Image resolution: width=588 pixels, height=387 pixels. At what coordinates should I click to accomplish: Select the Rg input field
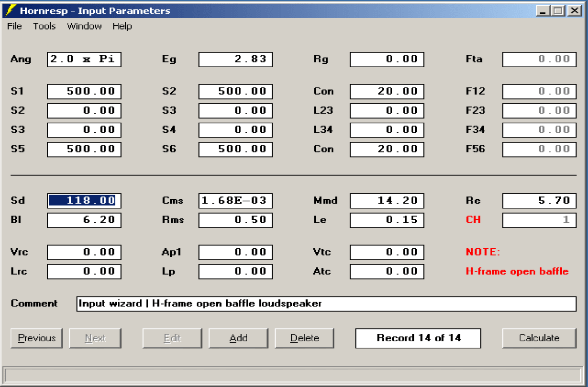coord(387,59)
